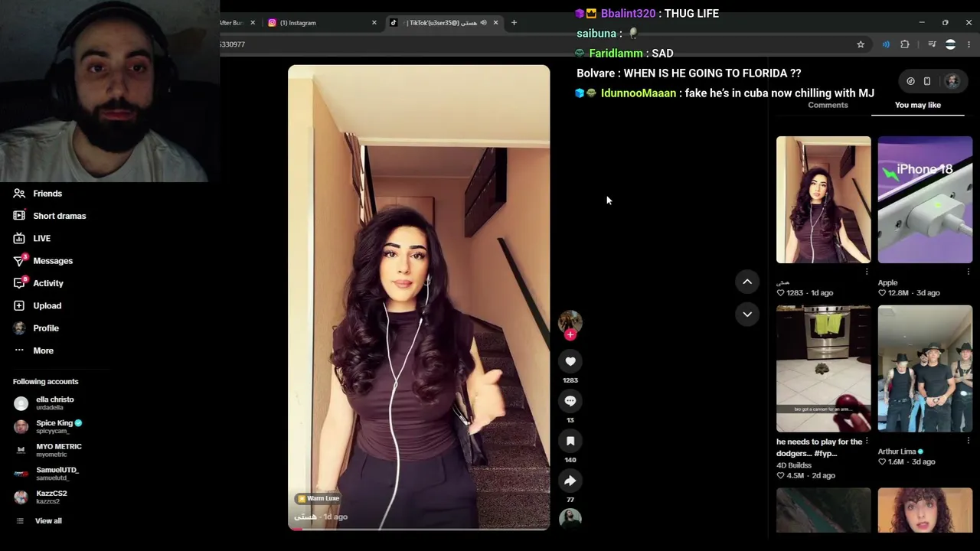Screen dimensions: 980x551
Task: Open the Messages icon with notification badge
Action: [x=19, y=261]
